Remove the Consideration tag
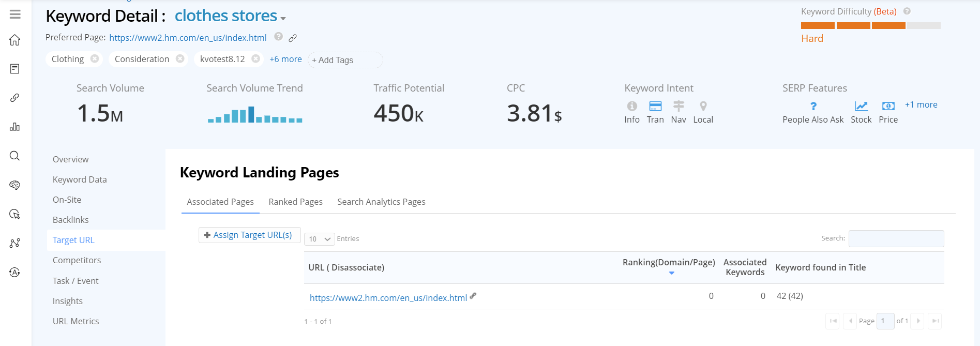This screenshot has height=346, width=980. pyautogui.click(x=180, y=59)
